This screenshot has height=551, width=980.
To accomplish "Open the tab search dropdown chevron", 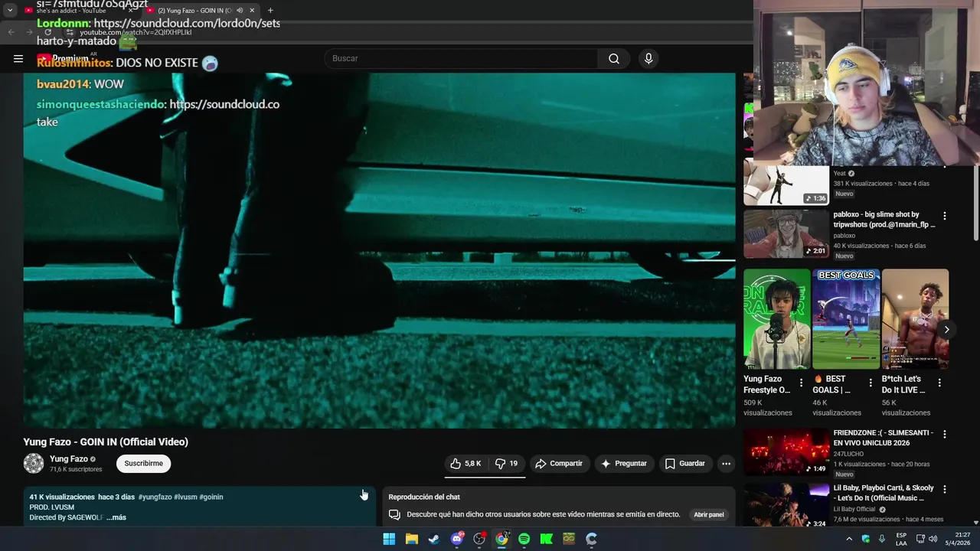I will (10, 11).
